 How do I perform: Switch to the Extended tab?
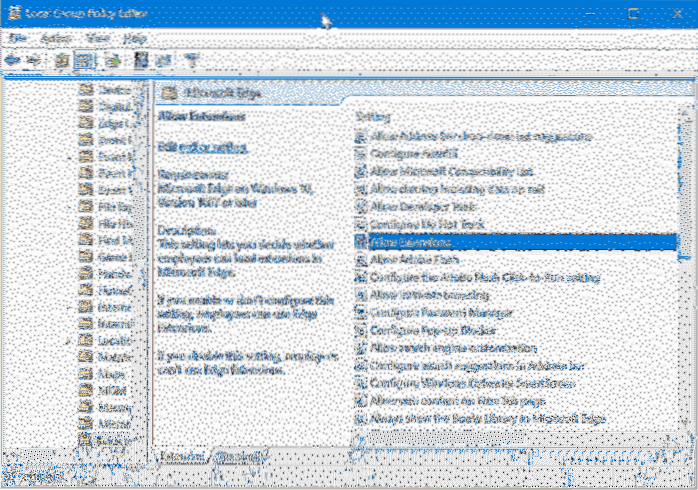[180, 457]
